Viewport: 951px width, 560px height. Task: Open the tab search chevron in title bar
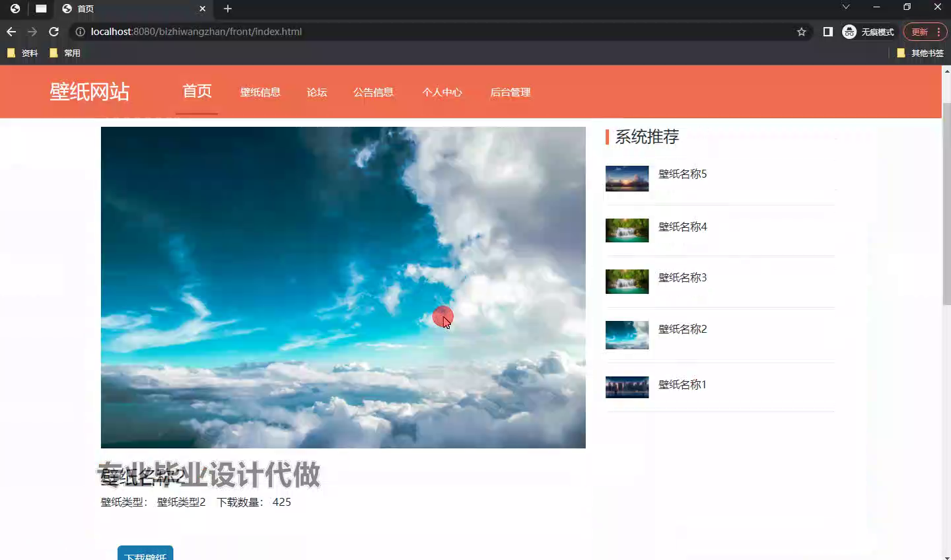(x=845, y=7)
